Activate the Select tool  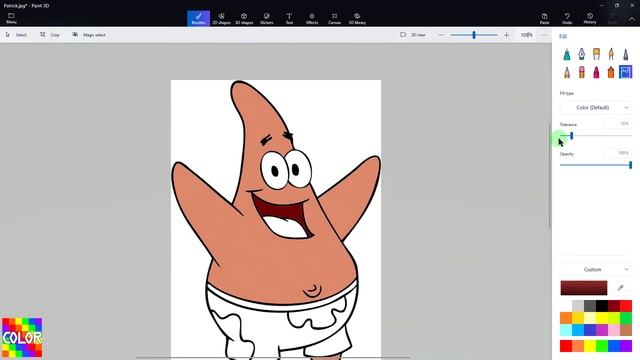point(16,35)
